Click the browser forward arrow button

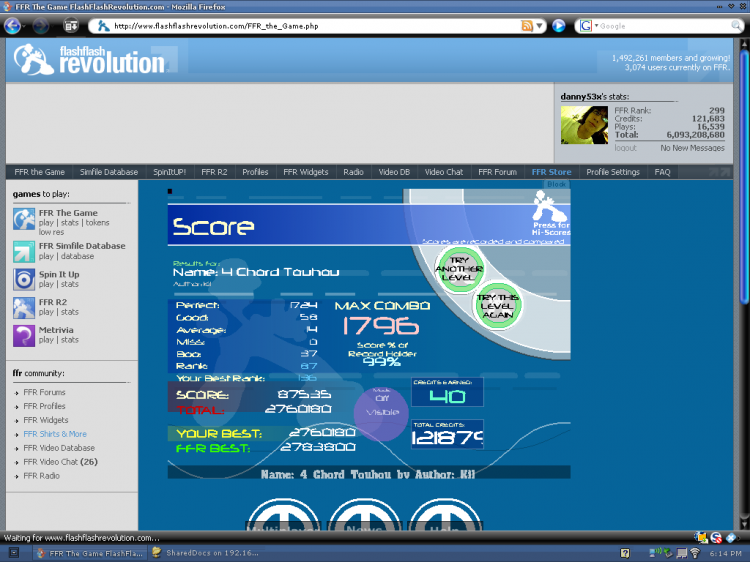point(40,26)
